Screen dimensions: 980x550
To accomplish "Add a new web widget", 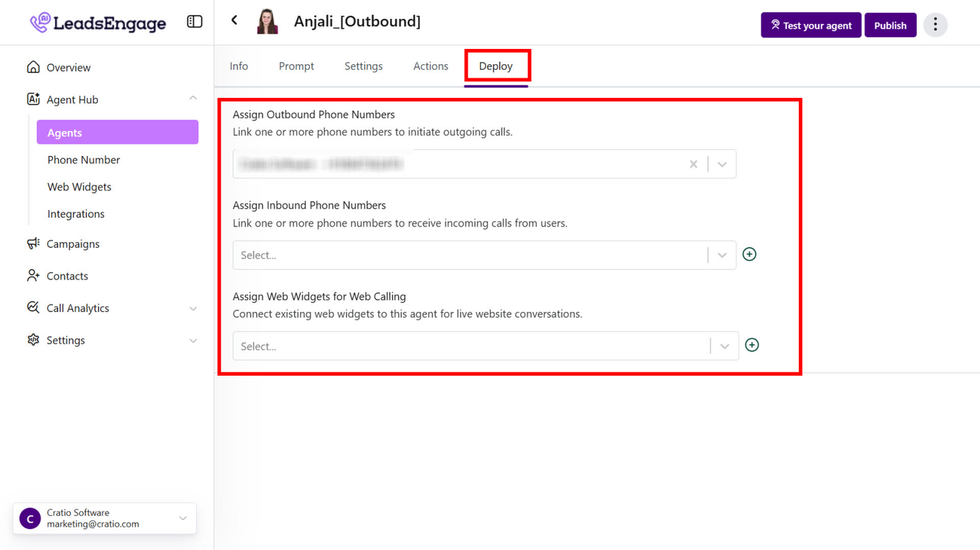I will coord(752,345).
